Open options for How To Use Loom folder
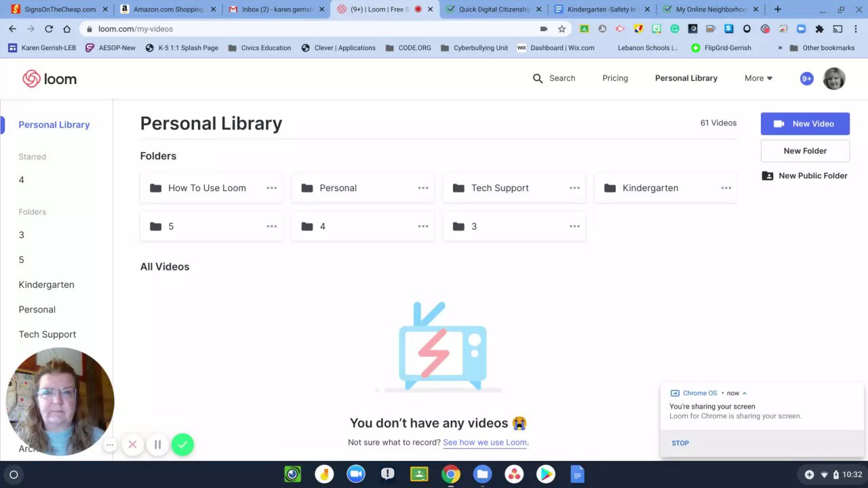 (x=272, y=188)
